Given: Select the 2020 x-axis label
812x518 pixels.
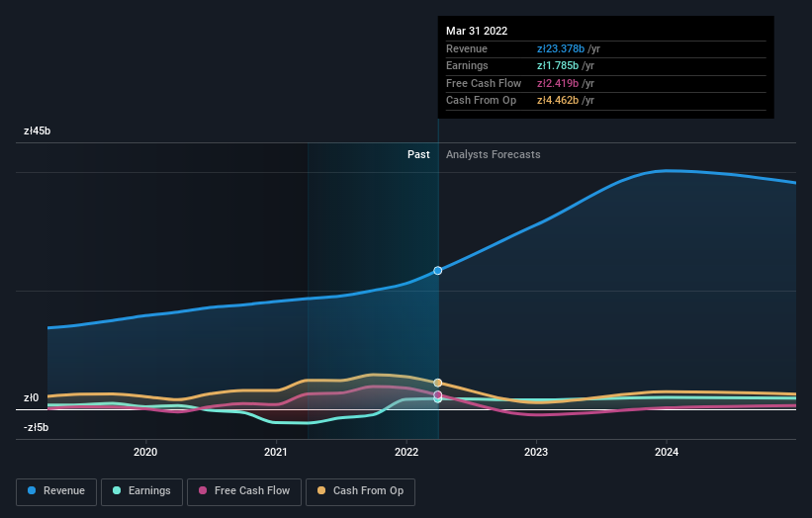Looking at the screenshot, I should click(x=145, y=452).
